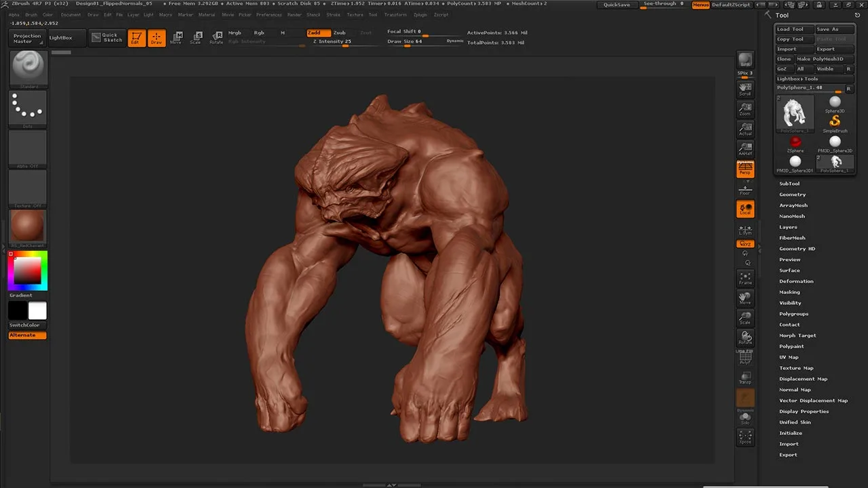This screenshot has width=868, height=488.
Task: Activate the Xpose icon
Action: (x=745, y=436)
